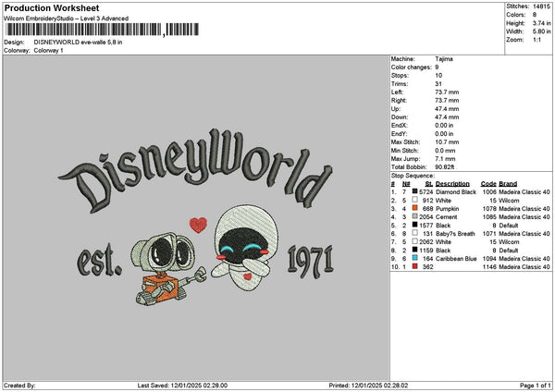Image resolution: width=555 pixels, height=392 pixels.
Task: Choose the Cement gray color swatch
Action: point(414,216)
